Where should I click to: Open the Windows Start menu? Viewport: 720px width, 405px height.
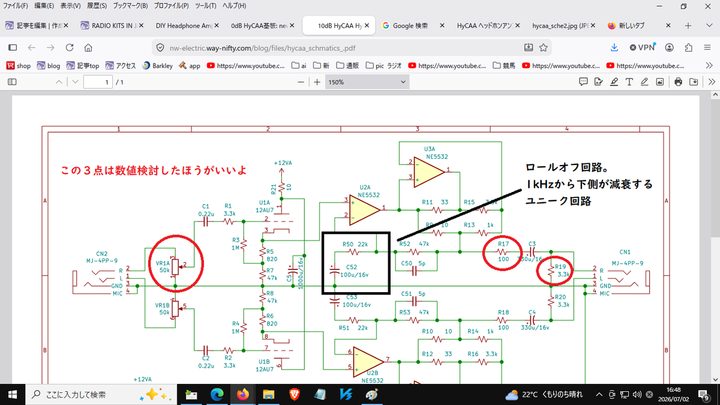coord(12,394)
